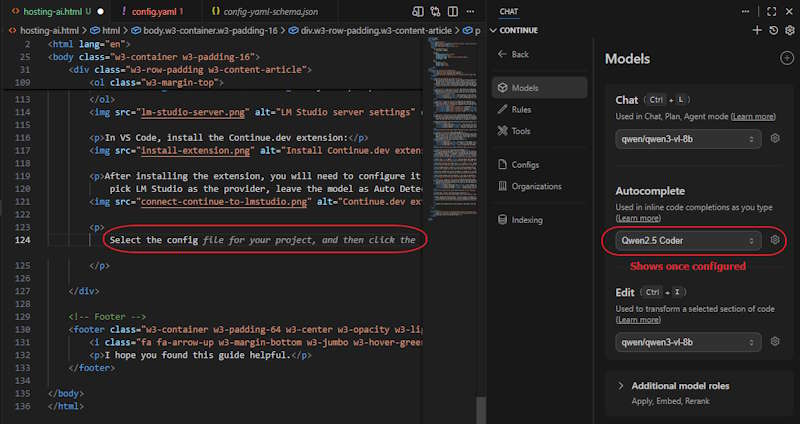Click lm-studio-server.png path in code
The height and width of the screenshot is (424, 800).
(194, 112)
